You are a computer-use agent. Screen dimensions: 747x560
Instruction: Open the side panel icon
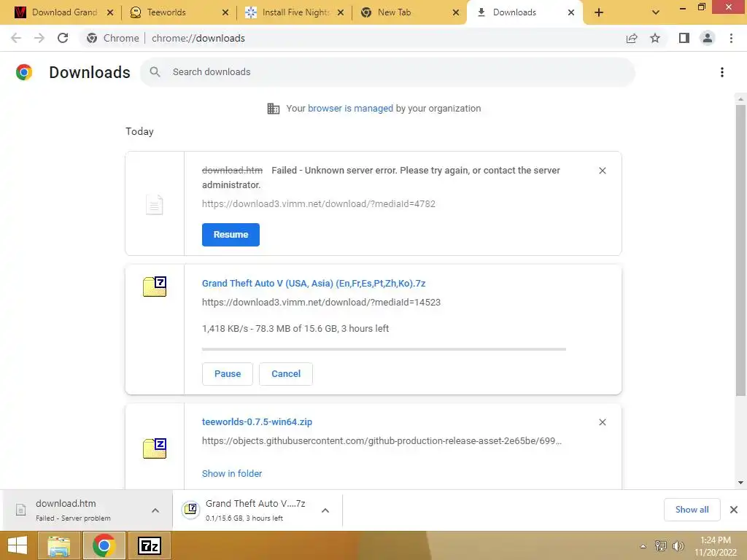tap(684, 38)
